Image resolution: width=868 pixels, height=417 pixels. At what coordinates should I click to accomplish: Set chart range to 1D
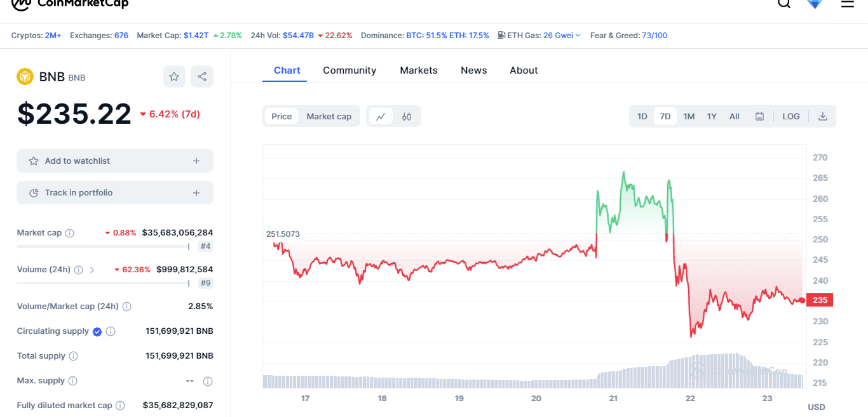(642, 116)
